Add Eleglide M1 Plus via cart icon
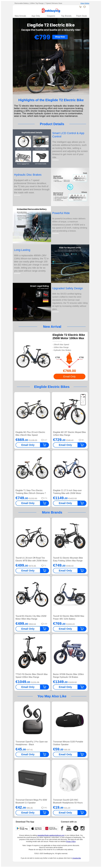This screenshot has height=868, width=102. click(44, 445)
